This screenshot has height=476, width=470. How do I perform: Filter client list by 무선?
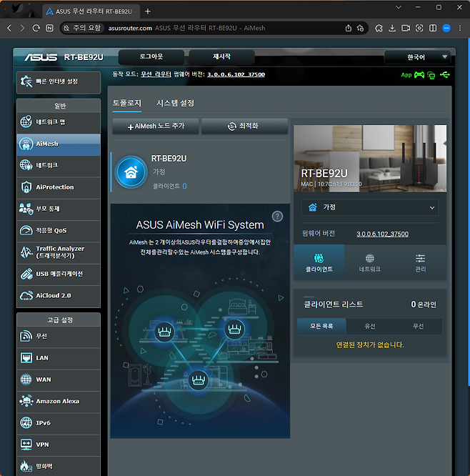pos(419,326)
